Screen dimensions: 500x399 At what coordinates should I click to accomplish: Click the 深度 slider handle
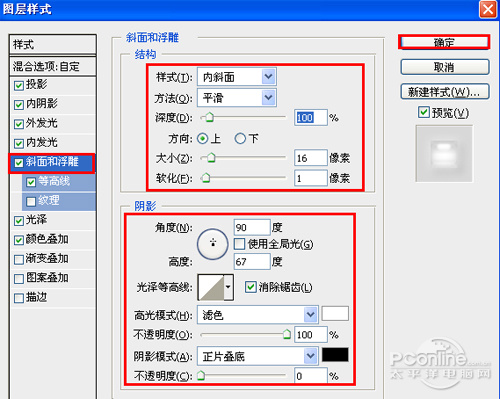point(209,117)
